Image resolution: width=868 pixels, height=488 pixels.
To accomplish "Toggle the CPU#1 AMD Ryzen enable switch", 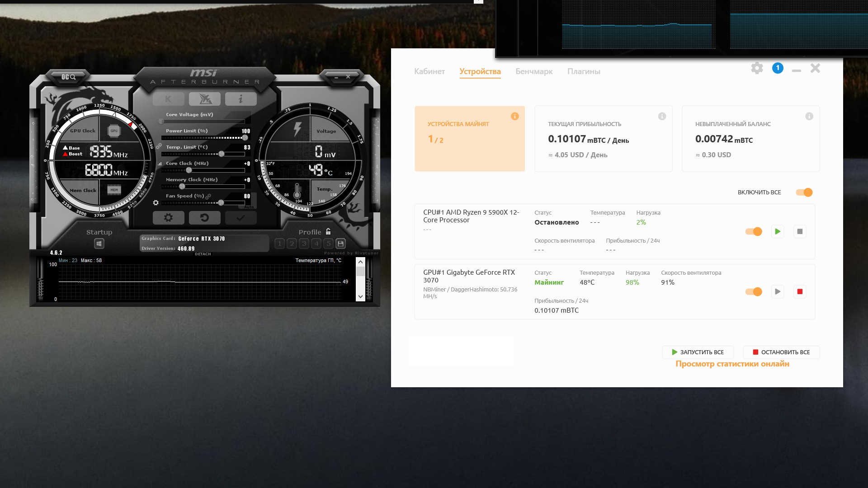I will pyautogui.click(x=754, y=231).
